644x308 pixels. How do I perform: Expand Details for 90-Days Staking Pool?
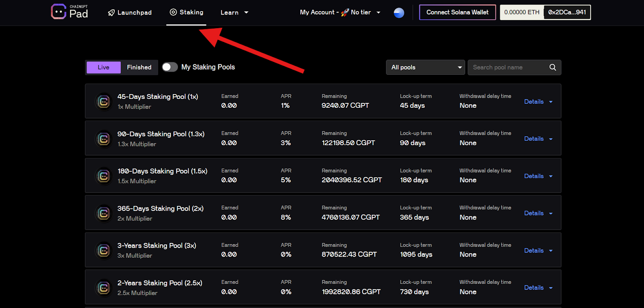point(538,139)
